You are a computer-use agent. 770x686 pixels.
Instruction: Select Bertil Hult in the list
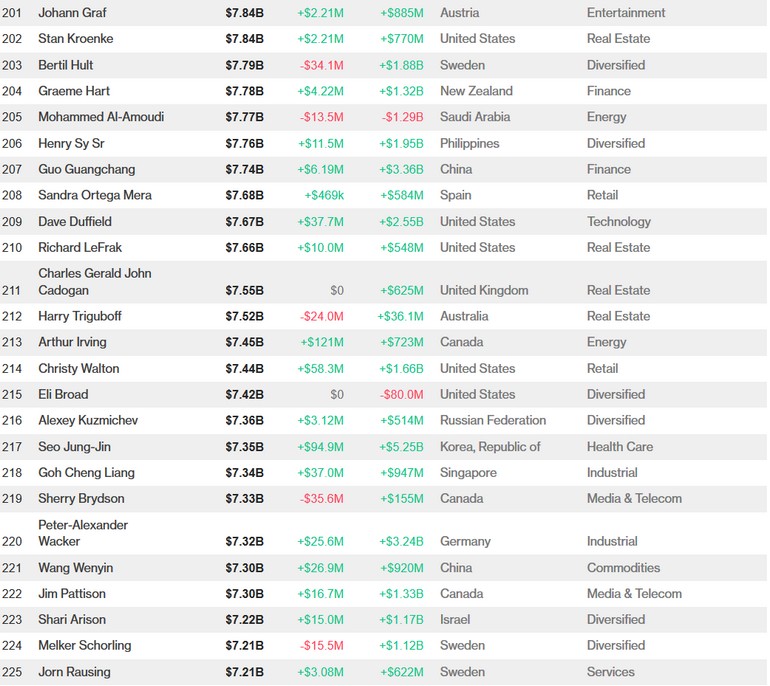(x=68, y=65)
